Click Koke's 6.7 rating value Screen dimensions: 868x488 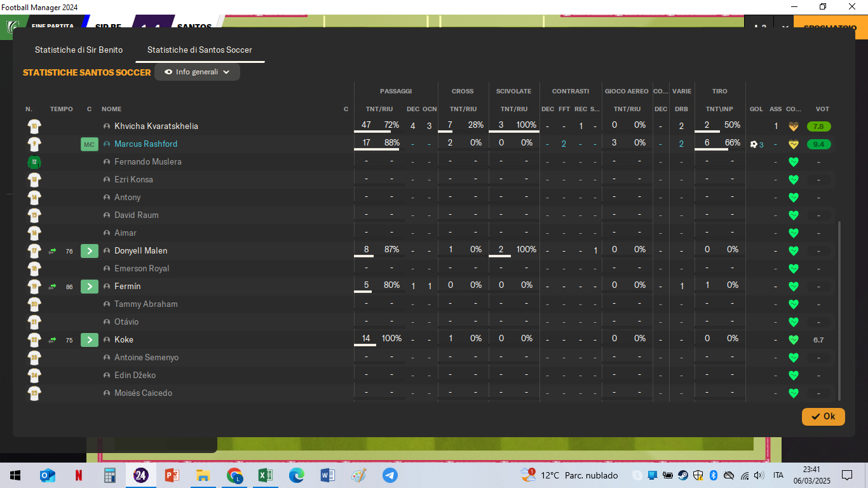818,340
